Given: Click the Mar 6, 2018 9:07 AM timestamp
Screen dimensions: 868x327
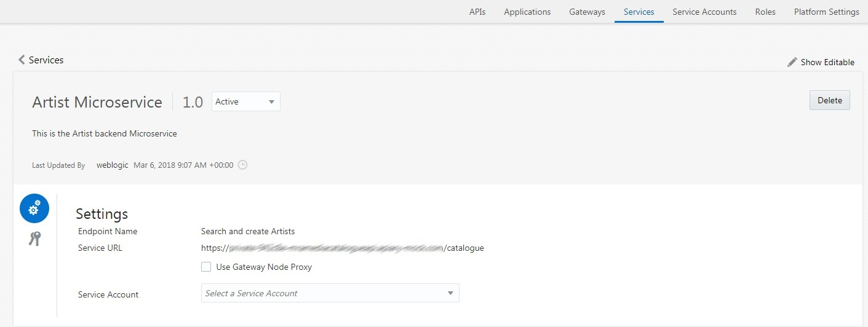Looking at the screenshot, I should [183, 165].
